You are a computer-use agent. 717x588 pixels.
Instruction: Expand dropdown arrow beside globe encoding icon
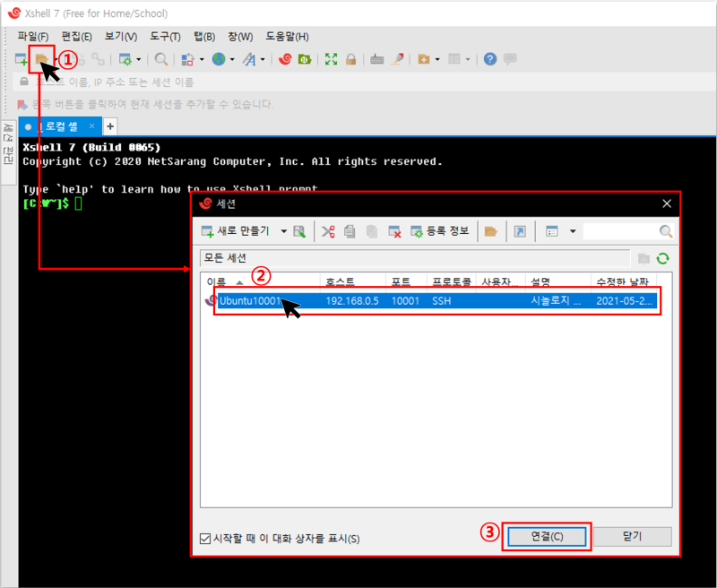tap(232, 59)
